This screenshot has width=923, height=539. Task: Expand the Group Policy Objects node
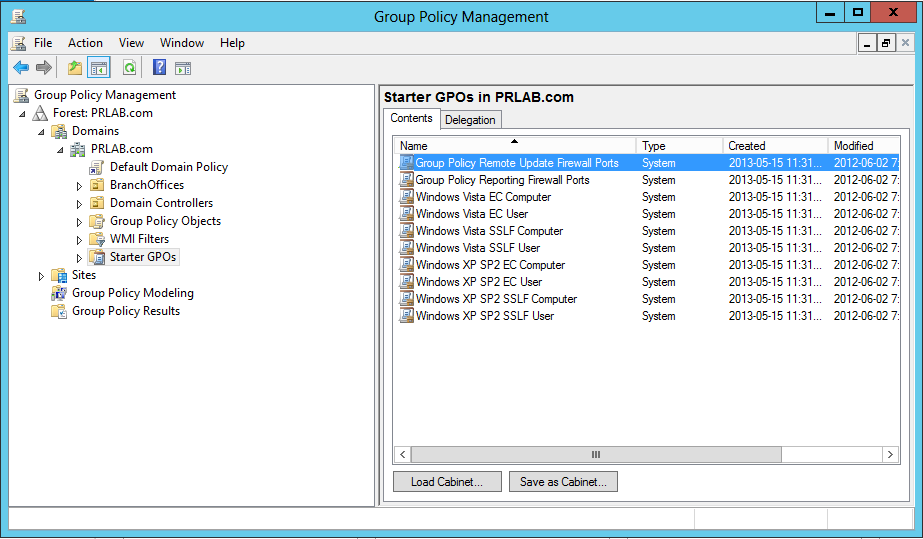pos(79,222)
